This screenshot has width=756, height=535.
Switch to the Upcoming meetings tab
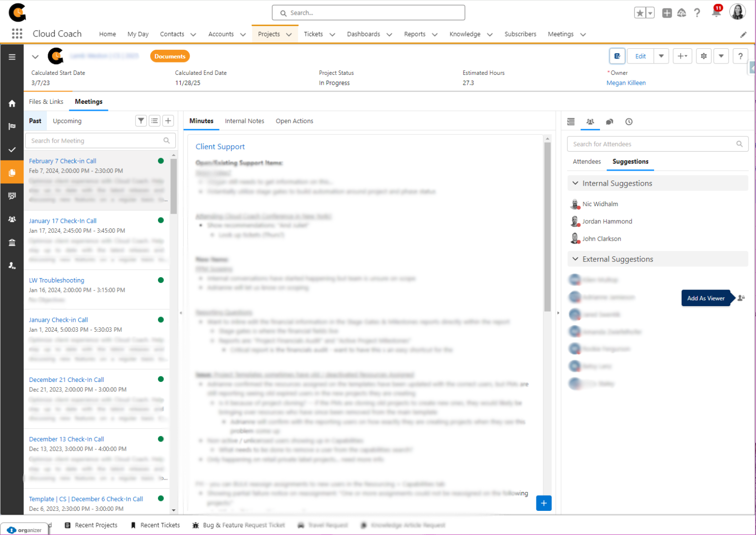[x=67, y=121]
